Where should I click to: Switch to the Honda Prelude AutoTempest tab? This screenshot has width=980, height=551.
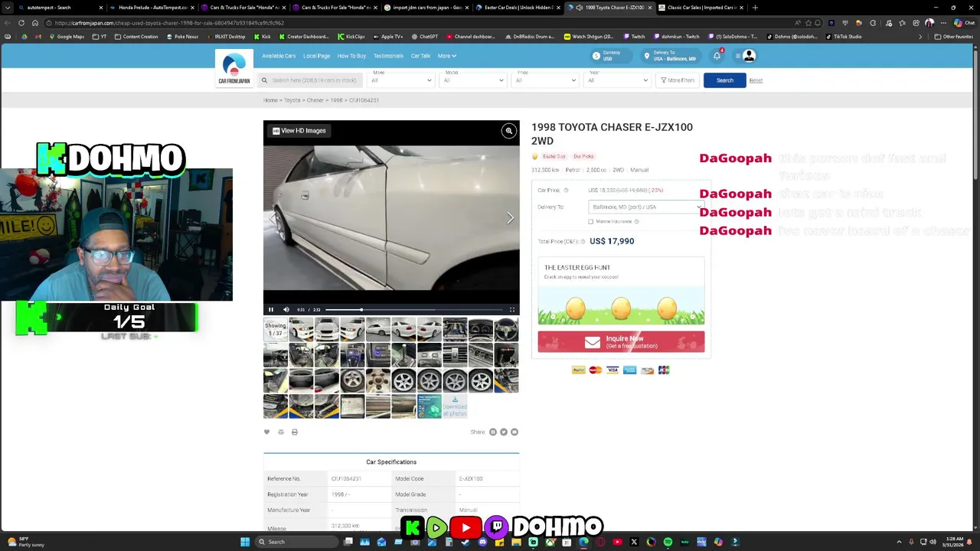point(152,8)
